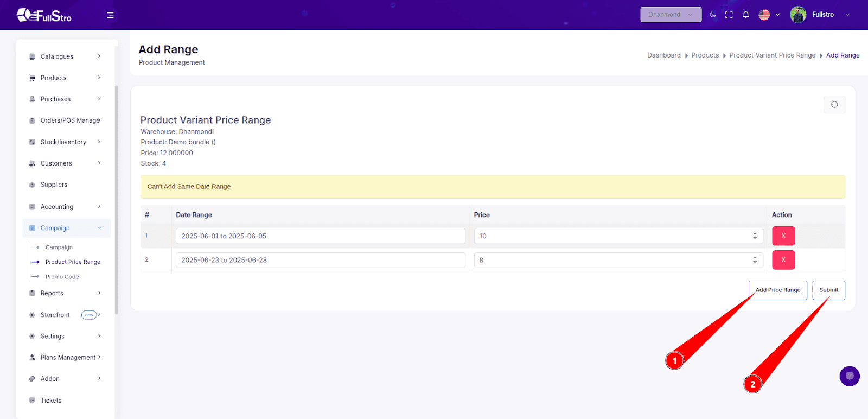
Task: Click the second row date range field
Action: tap(320, 260)
